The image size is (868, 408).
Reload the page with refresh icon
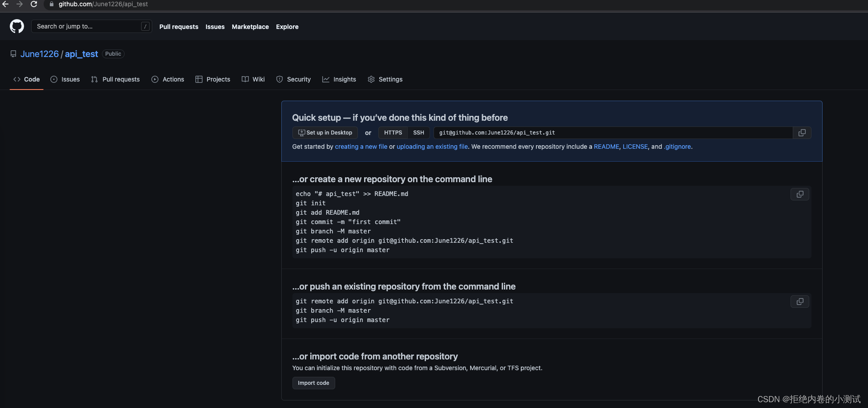tap(34, 4)
